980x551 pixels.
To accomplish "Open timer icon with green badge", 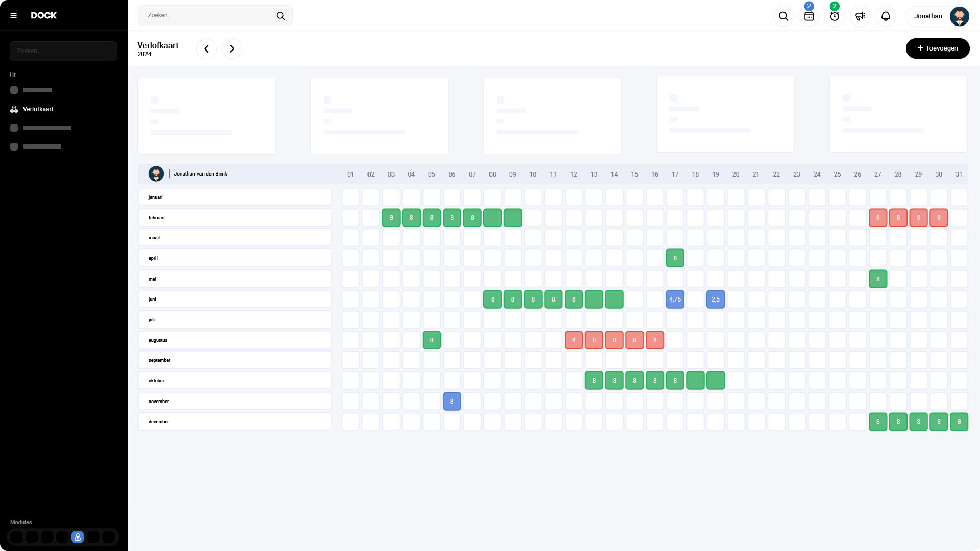I will click(x=834, y=16).
